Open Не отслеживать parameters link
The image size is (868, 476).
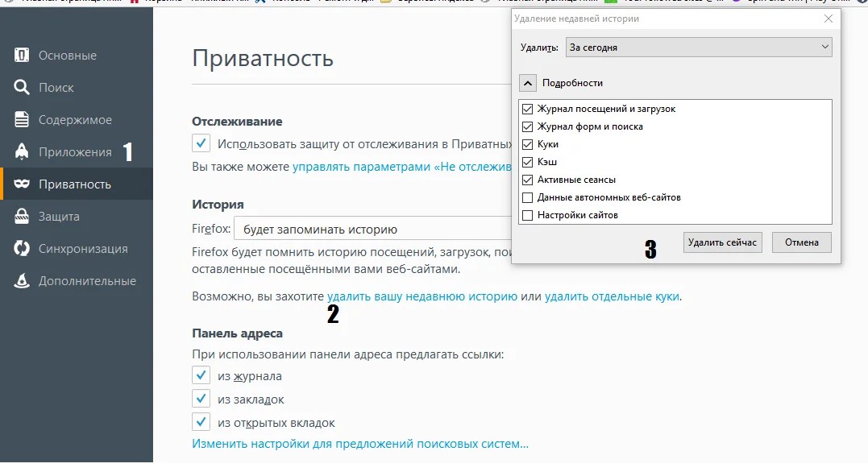point(402,167)
